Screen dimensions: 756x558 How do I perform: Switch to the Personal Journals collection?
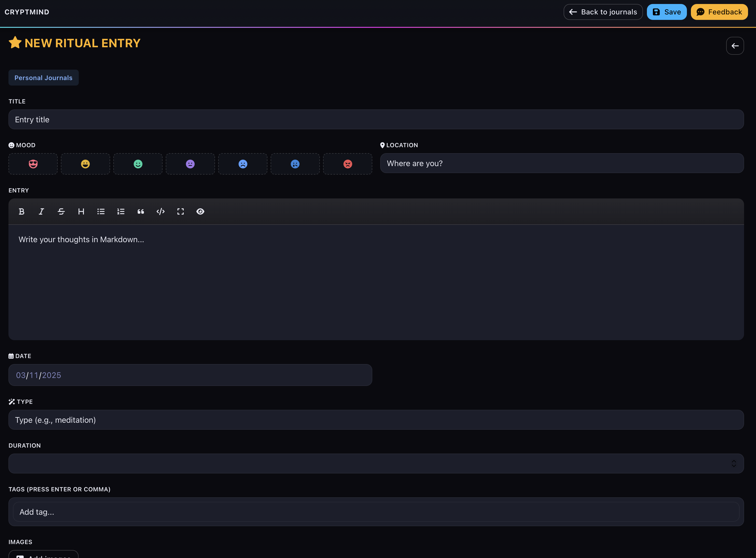pyautogui.click(x=43, y=77)
